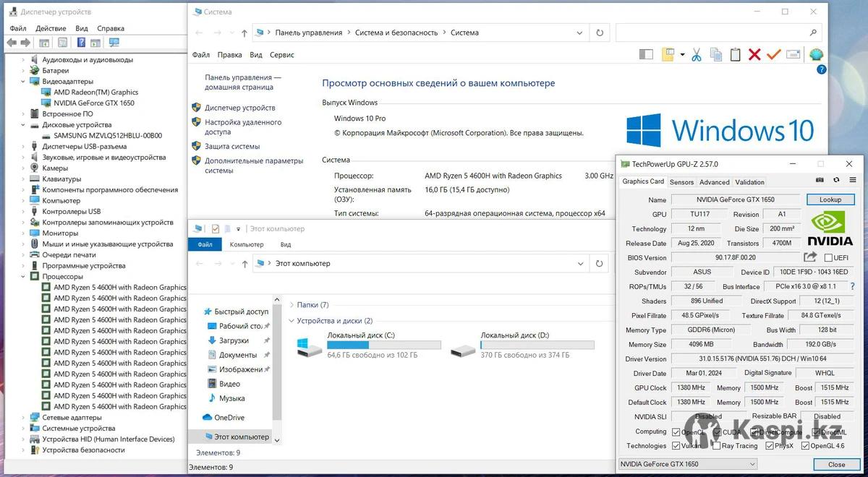
Task: Toggle the Ray Tracing checkbox
Action: tap(715, 446)
